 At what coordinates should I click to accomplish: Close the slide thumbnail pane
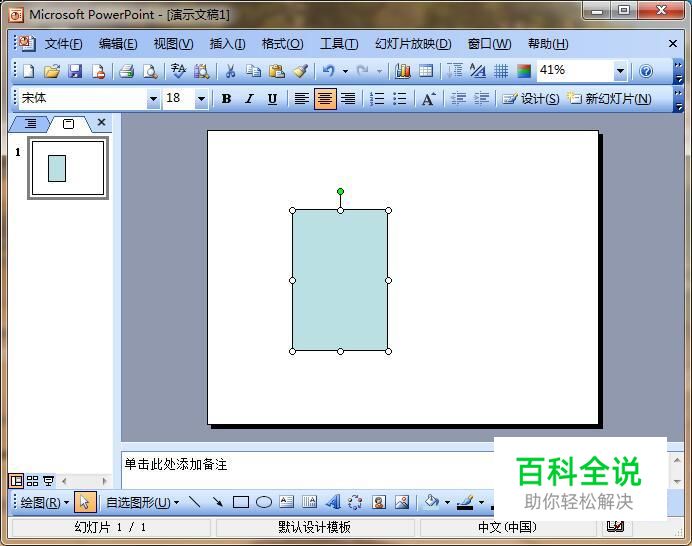tap(102, 122)
